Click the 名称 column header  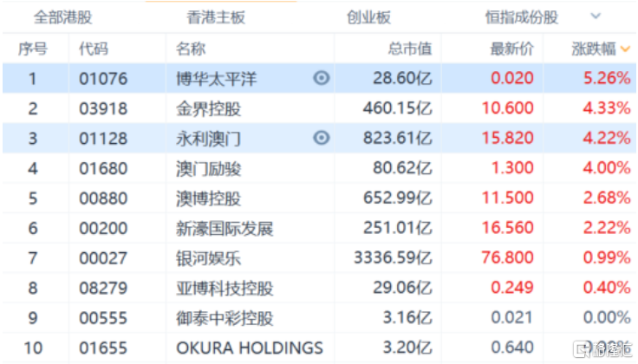191,49
